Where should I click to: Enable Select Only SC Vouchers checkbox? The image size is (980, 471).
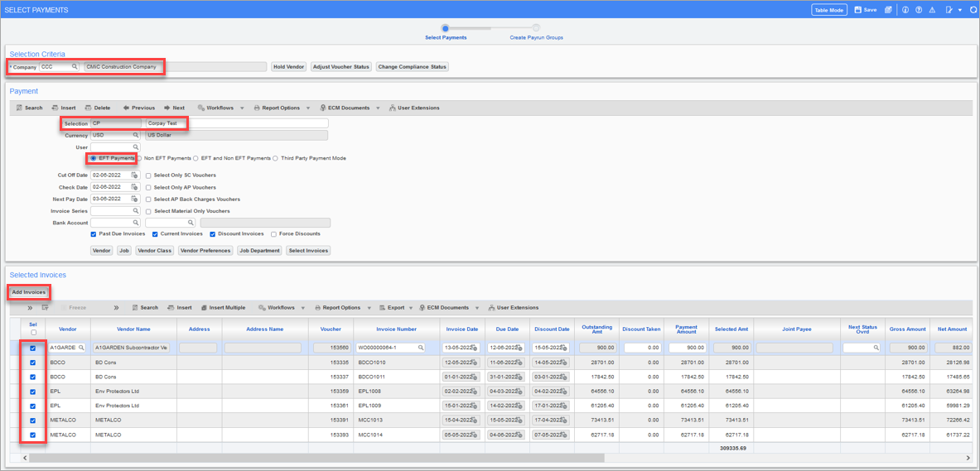coord(148,175)
